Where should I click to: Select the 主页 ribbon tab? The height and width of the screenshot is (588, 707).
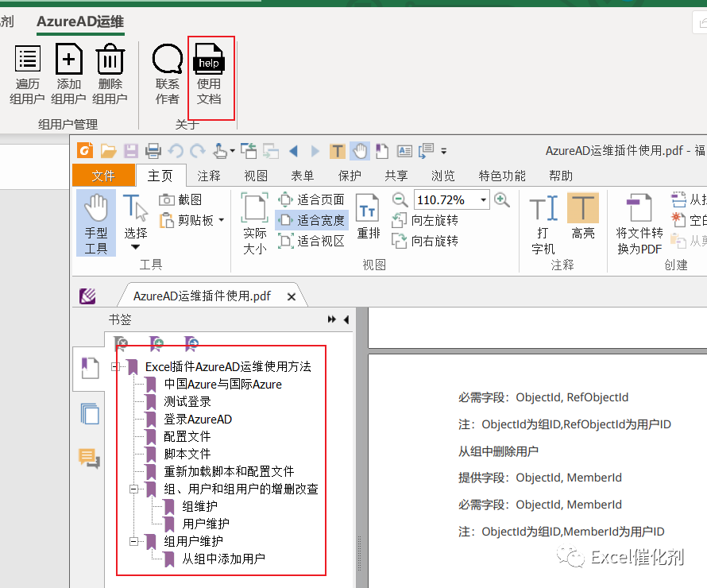pyautogui.click(x=160, y=176)
